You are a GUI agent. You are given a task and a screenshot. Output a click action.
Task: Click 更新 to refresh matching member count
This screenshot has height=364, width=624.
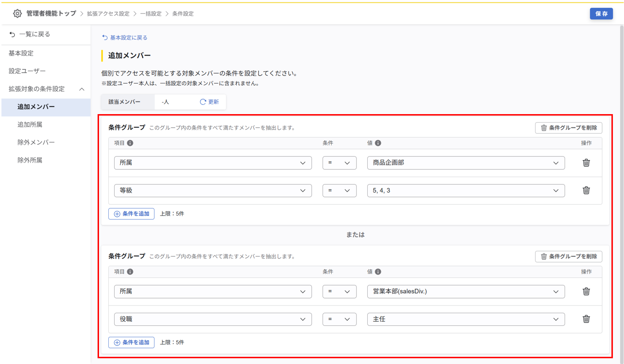[x=210, y=102]
